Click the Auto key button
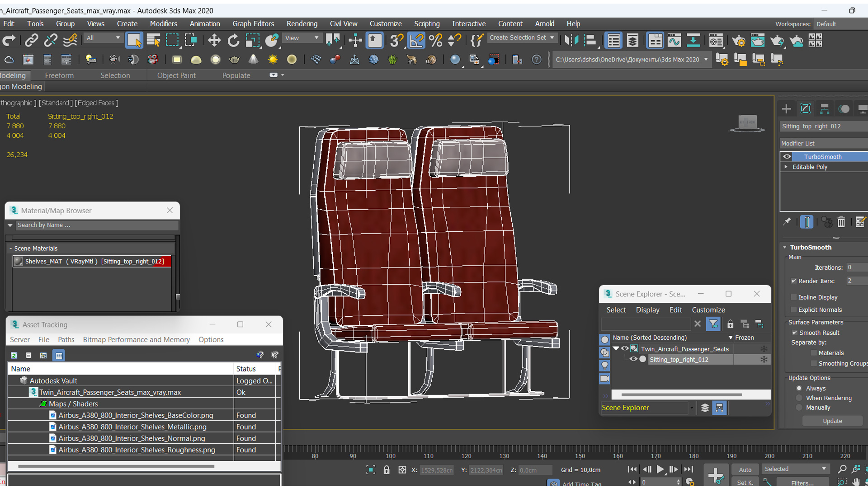 745,470
